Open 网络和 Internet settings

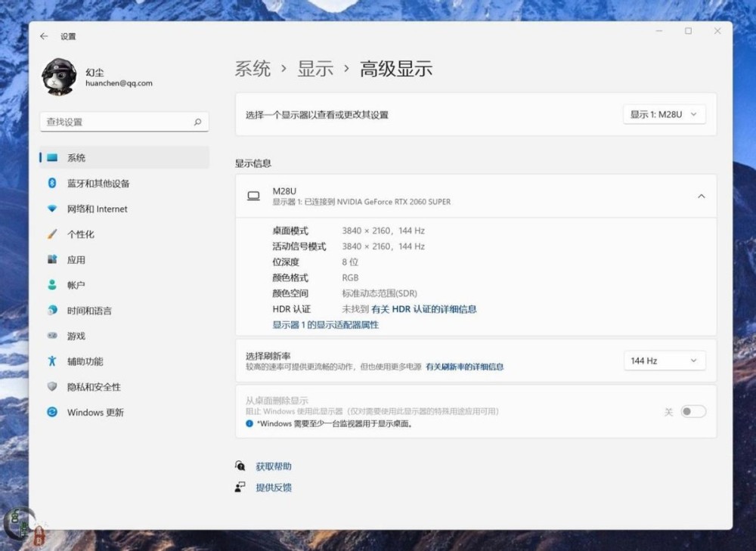[x=97, y=209]
